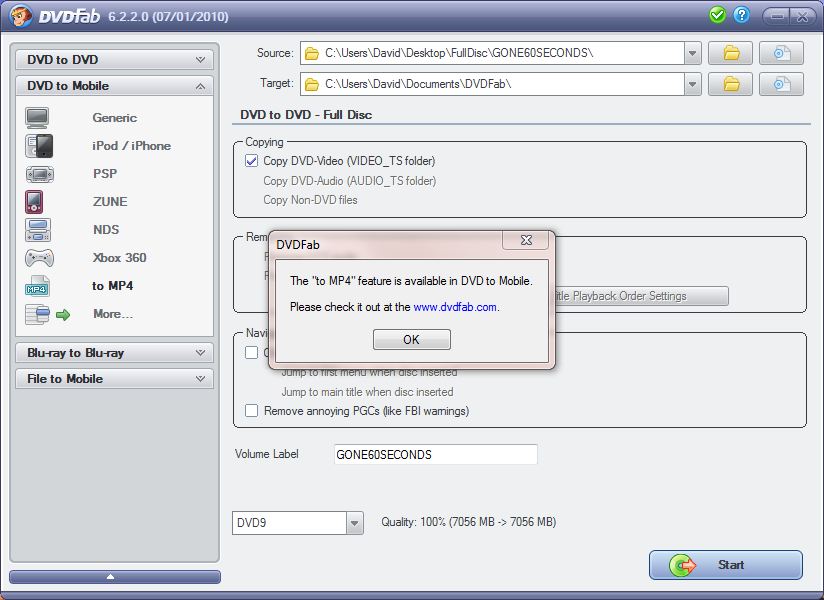Open the blue Help question mark icon
This screenshot has width=824, height=600.
pyautogui.click(x=741, y=15)
